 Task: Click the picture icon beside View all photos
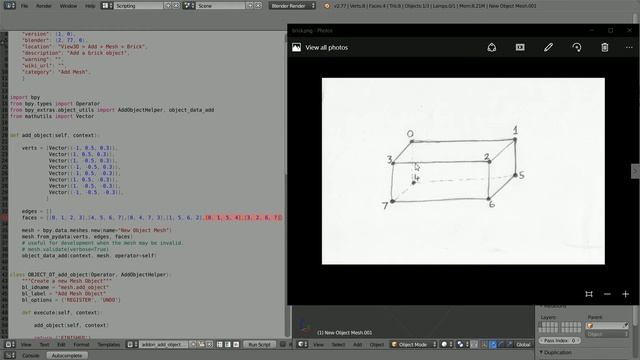tap(296, 47)
